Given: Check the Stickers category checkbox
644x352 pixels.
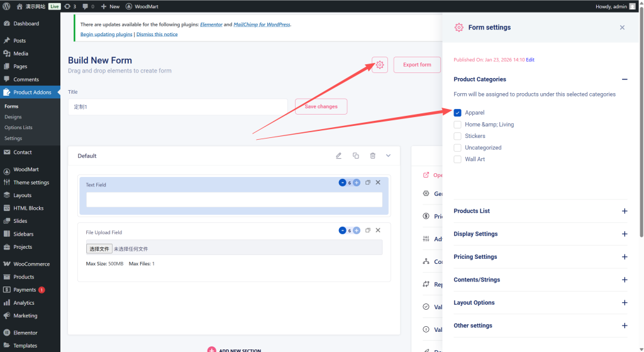Looking at the screenshot, I should (x=458, y=136).
